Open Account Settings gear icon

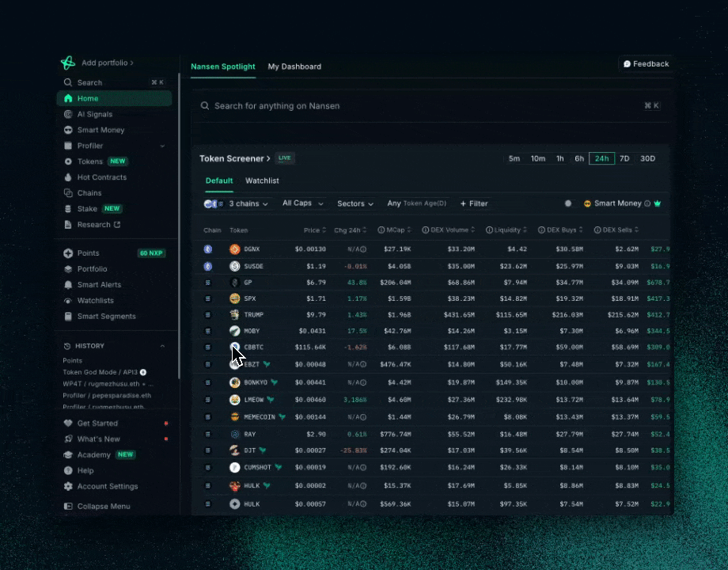(x=68, y=486)
